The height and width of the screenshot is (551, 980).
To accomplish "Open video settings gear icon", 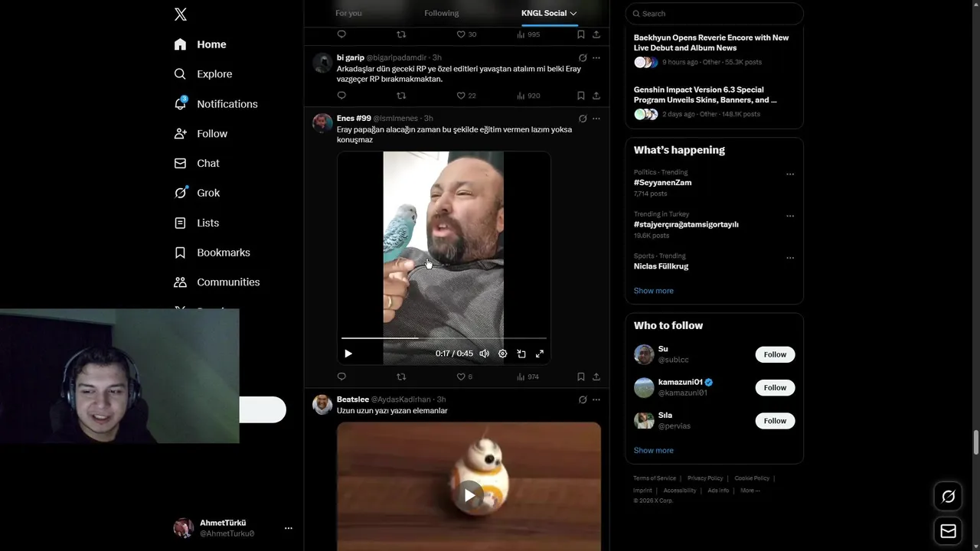I will pyautogui.click(x=502, y=354).
